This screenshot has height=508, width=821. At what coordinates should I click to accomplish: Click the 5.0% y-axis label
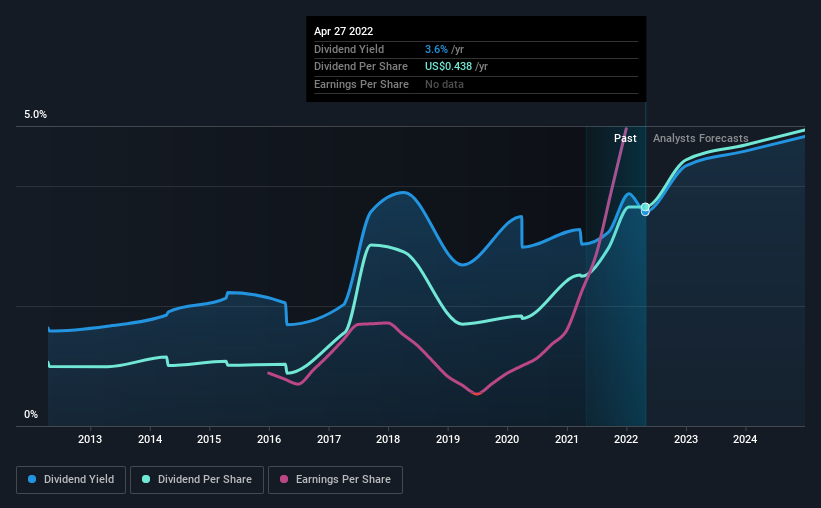(35, 114)
